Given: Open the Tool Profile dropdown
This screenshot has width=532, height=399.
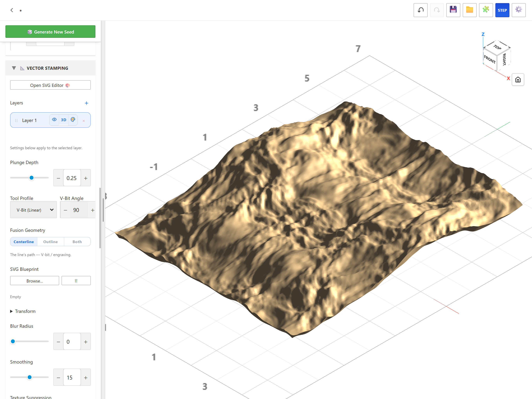Looking at the screenshot, I should [x=33, y=210].
